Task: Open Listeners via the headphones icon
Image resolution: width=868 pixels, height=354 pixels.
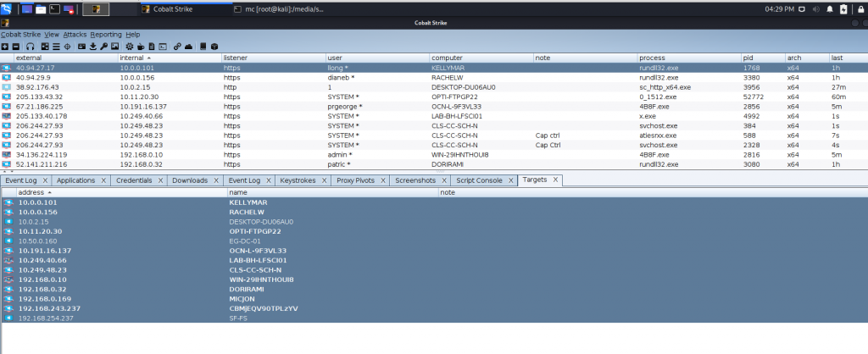Action: tap(30, 47)
